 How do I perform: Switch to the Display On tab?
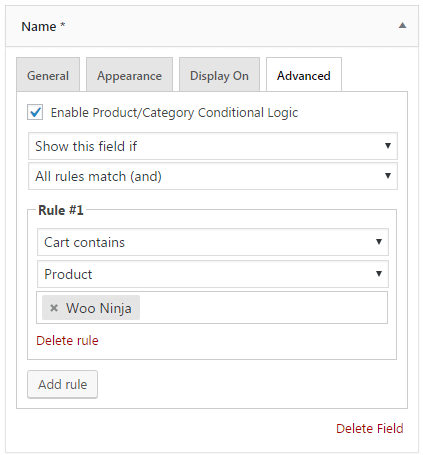(x=219, y=75)
